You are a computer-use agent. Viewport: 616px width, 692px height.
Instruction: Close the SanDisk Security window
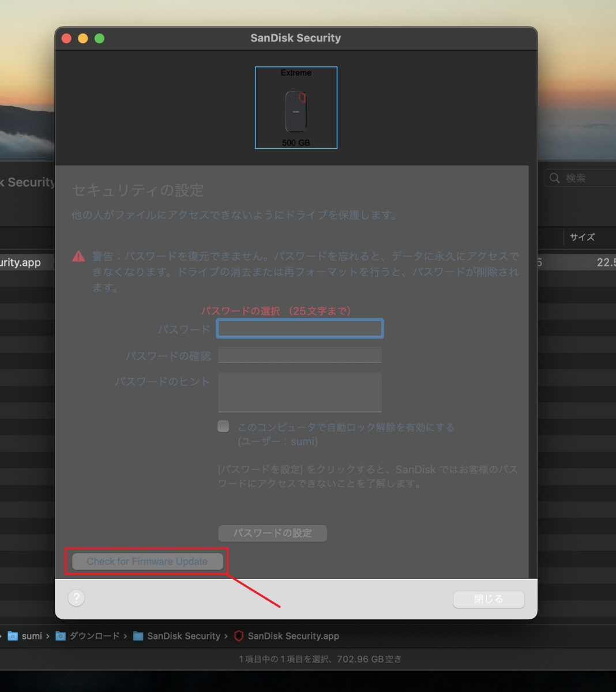click(66, 38)
